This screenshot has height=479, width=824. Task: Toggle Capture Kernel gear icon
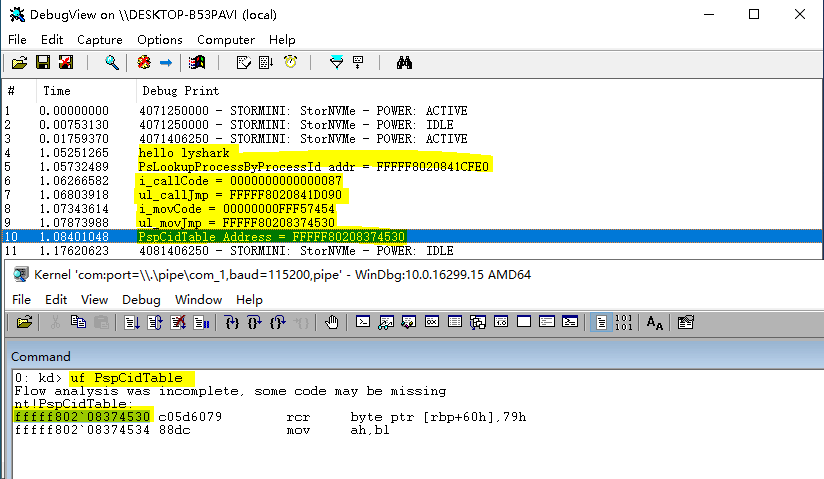coord(144,63)
